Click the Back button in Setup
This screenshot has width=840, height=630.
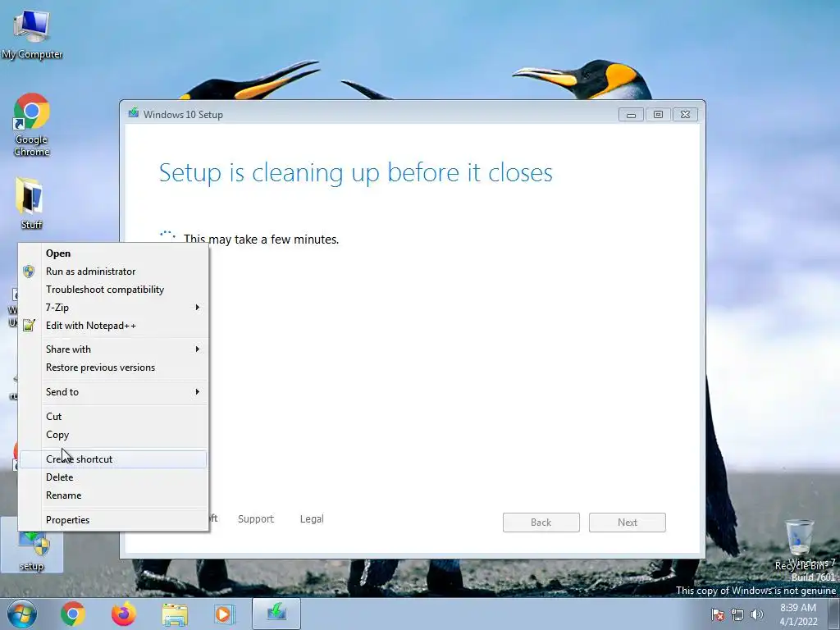pyautogui.click(x=541, y=523)
